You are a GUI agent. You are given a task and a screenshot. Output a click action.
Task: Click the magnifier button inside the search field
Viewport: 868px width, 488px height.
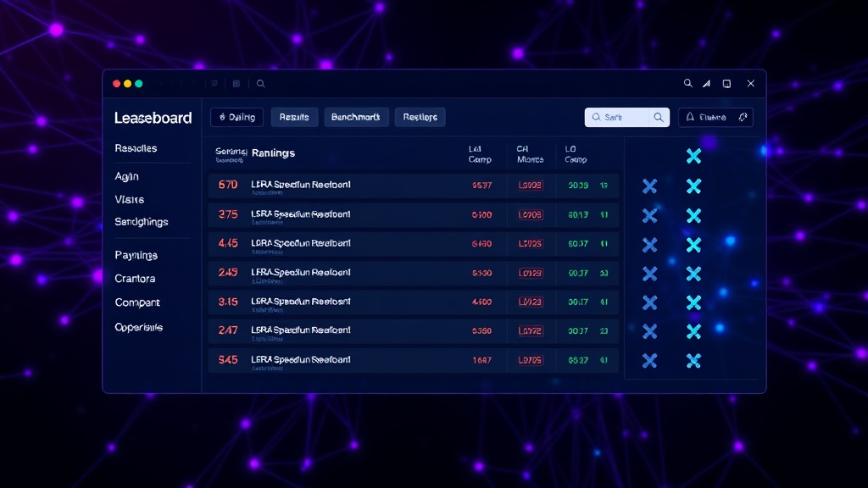[658, 117]
